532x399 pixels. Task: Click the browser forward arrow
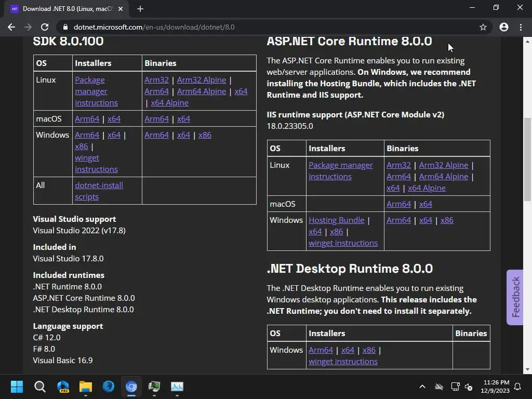(x=28, y=27)
